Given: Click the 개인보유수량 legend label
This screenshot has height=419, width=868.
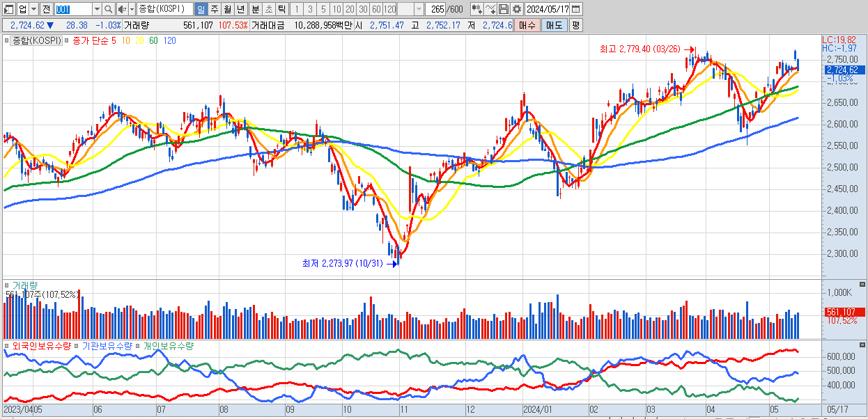Looking at the screenshot, I should click(169, 345).
